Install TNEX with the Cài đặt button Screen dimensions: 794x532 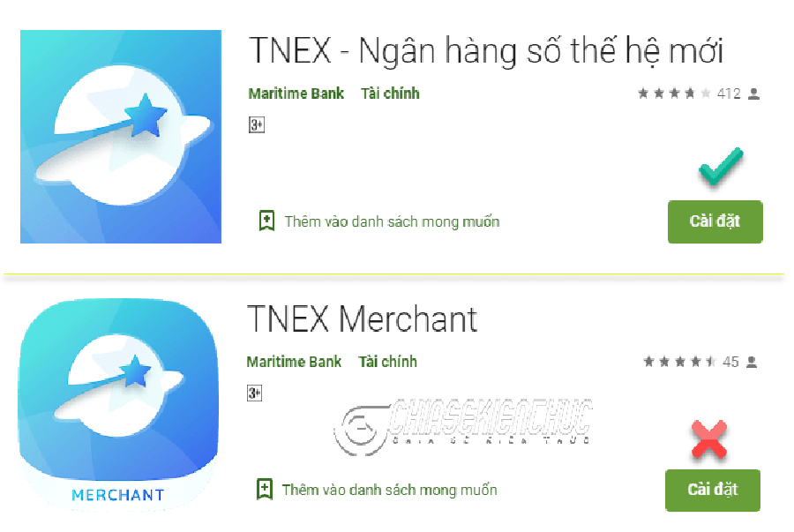pos(715,221)
